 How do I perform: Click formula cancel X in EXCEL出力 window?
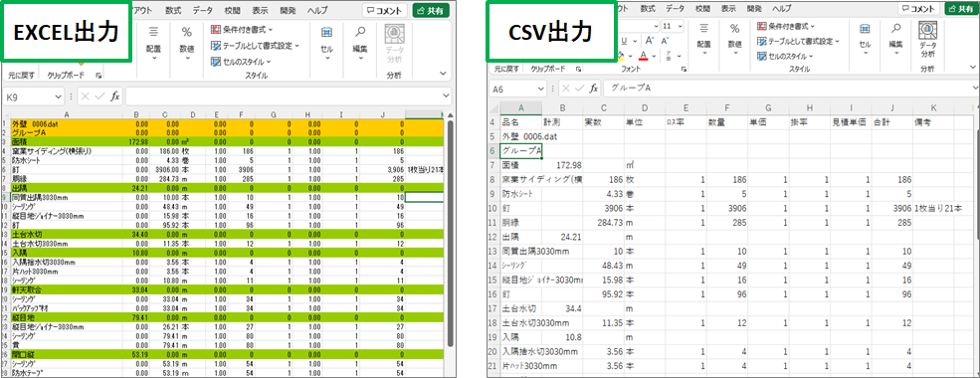coord(86,96)
